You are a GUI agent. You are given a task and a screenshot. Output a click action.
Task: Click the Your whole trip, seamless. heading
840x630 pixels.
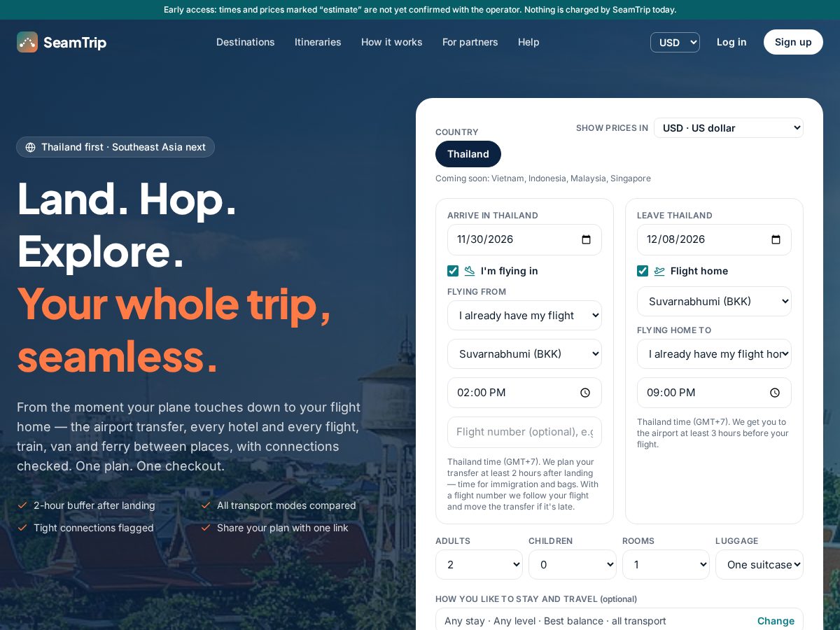pyautogui.click(x=174, y=329)
